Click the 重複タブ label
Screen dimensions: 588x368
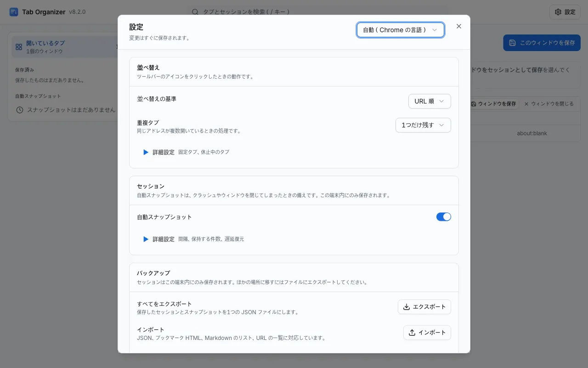148,123
